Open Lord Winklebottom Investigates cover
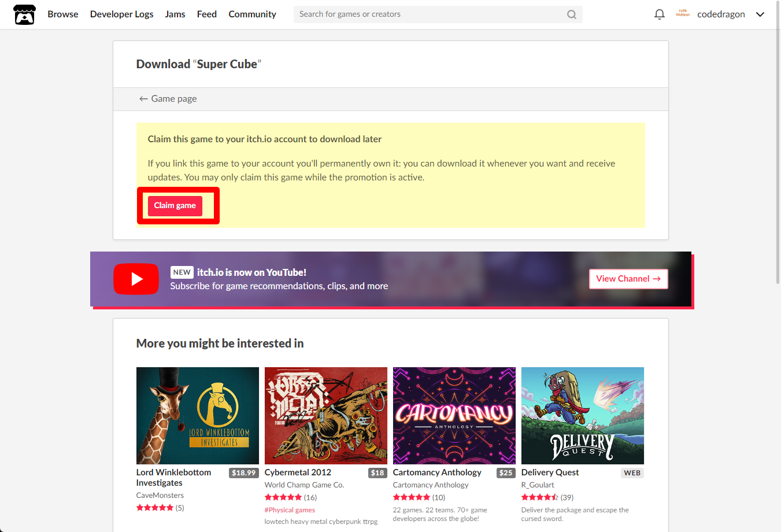This screenshot has height=532, width=781. tap(198, 416)
